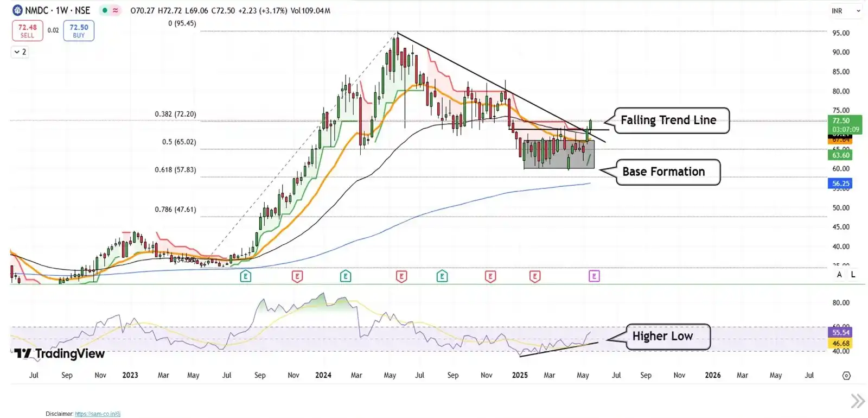The width and height of the screenshot is (868, 418).
Task: Open red earnings marker near May 2024
Action: pyautogui.click(x=401, y=276)
